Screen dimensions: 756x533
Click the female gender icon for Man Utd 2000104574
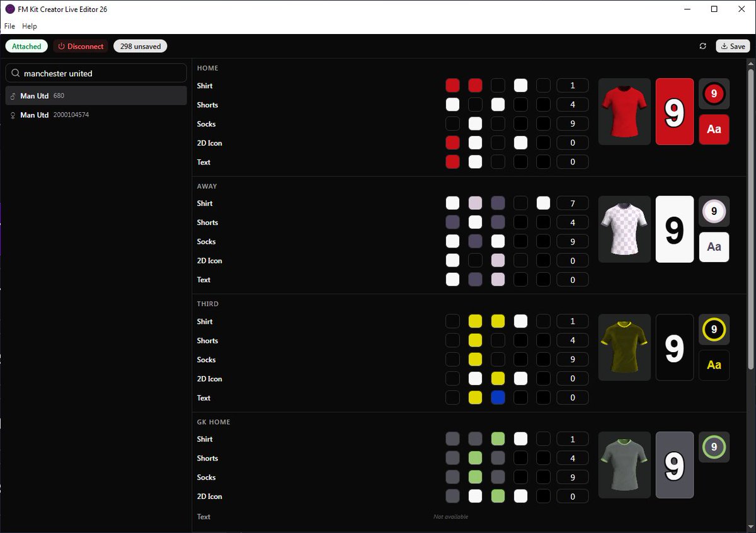click(13, 115)
